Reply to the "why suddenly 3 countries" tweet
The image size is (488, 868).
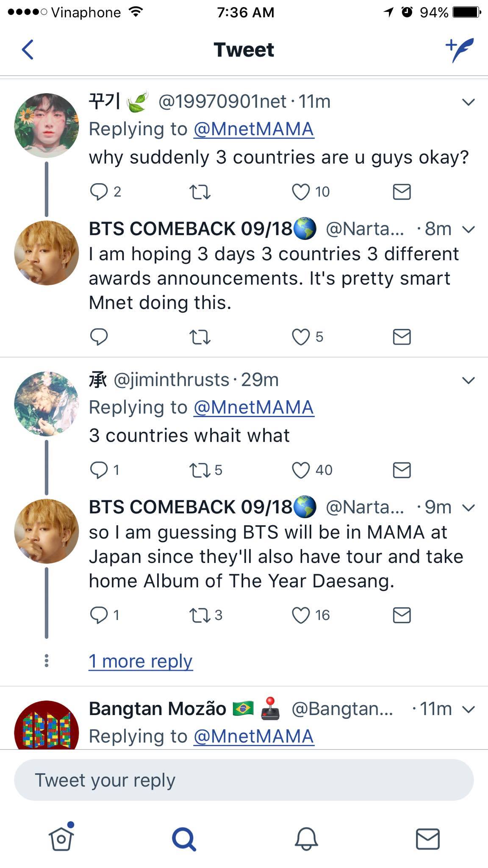pyautogui.click(x=99, y=192)
